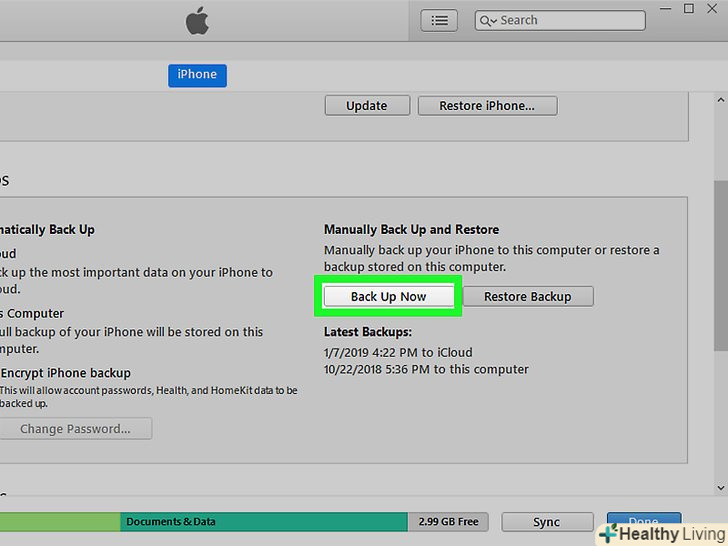This screenshot has width=728, height=546.
Task: Click Restore Backup button
Action: (528, 296)
